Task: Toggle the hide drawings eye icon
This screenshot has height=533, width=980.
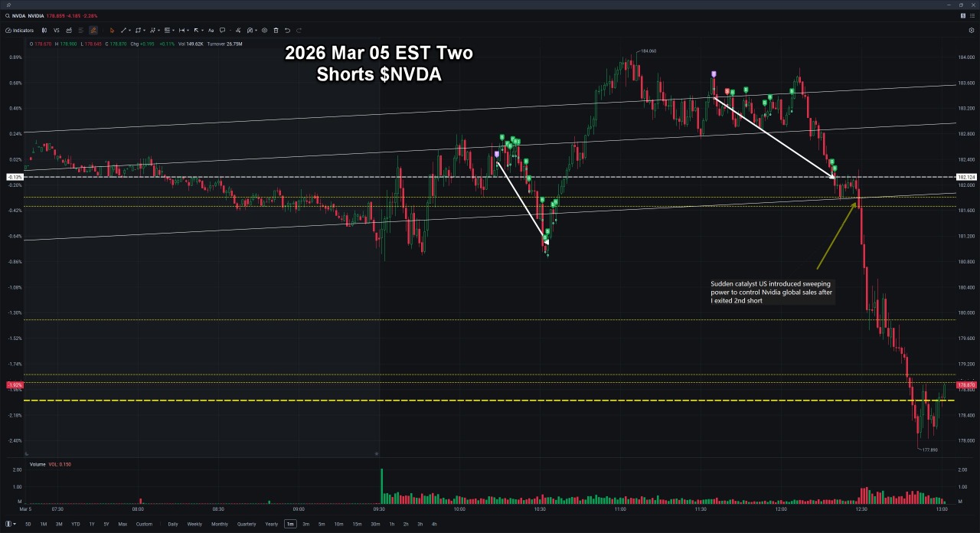Action: click(x=264, y=31)
